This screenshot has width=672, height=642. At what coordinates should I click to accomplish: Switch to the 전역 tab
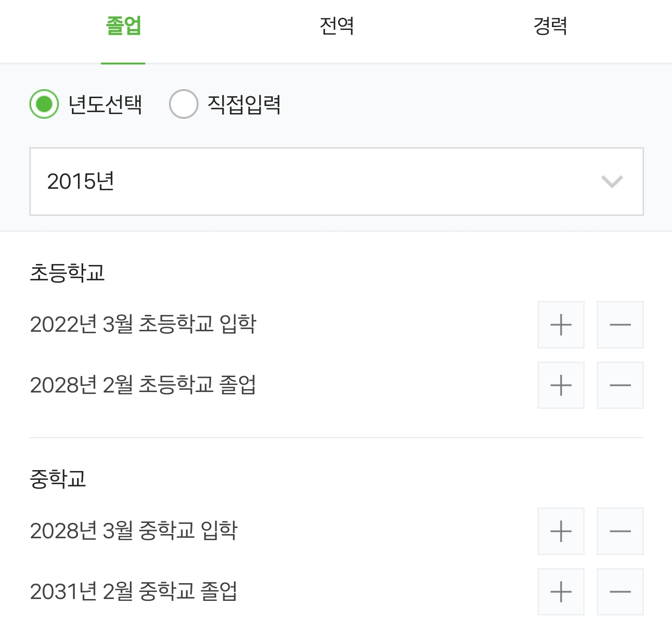[336, 26]
